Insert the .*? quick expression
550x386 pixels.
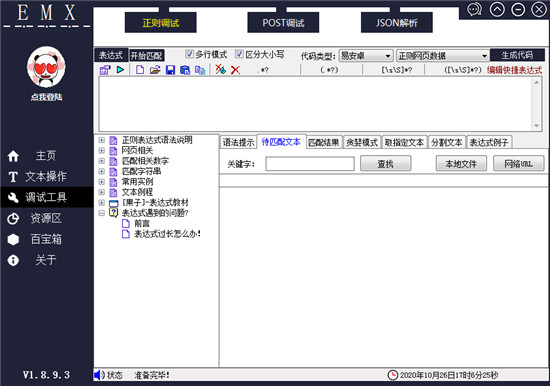coord(263,70)
